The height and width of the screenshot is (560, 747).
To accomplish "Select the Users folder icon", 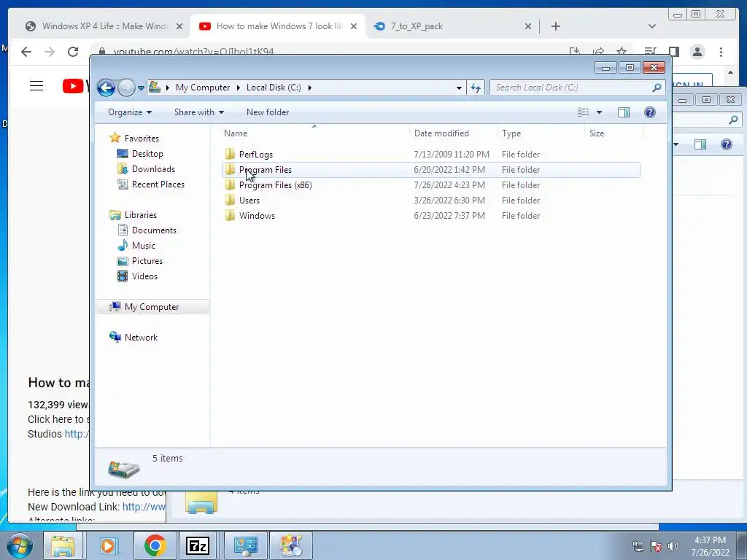I will (x=230, y=200).
